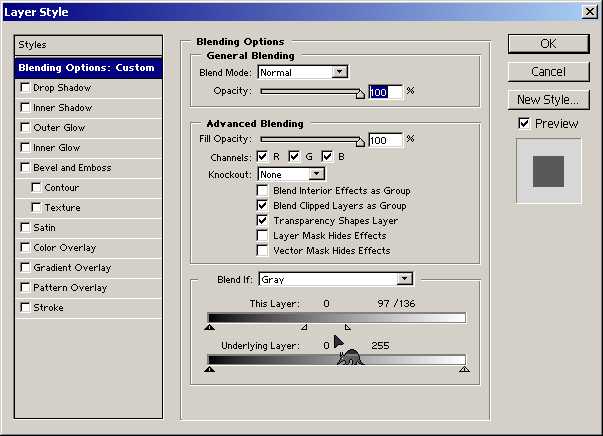
Task: Enable Blend Interior Effects as Group
Action: [x=263, y=191]
